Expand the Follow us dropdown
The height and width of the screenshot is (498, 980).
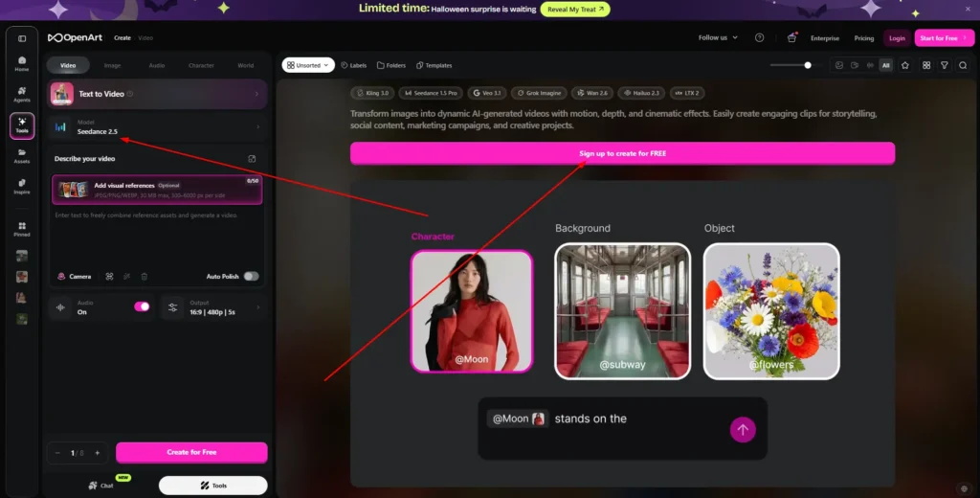718,37
